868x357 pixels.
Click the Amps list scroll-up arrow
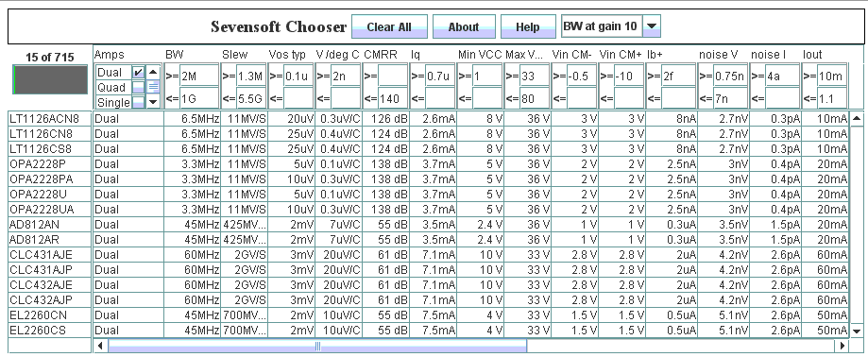tap(153, 72)
